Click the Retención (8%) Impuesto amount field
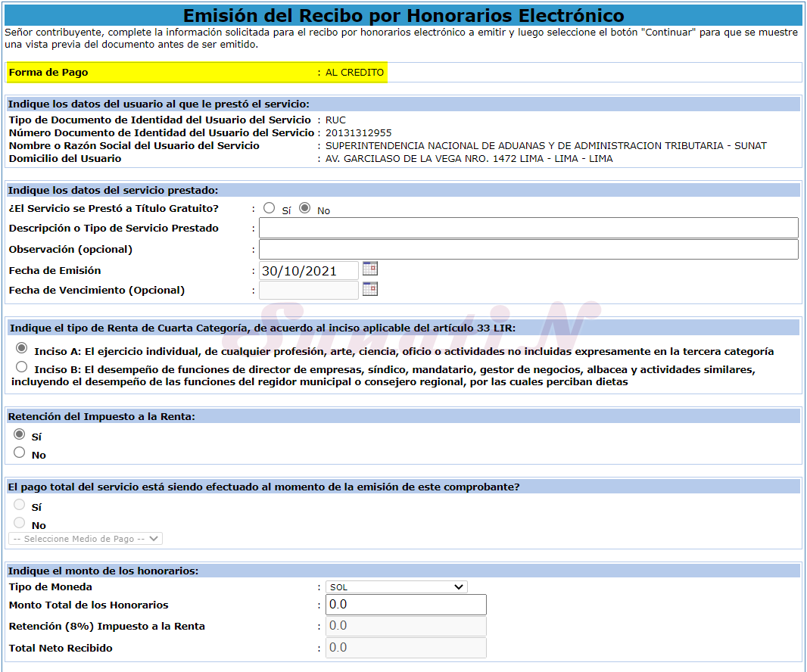This screenshot has height=672, width=807. point(406,626)
